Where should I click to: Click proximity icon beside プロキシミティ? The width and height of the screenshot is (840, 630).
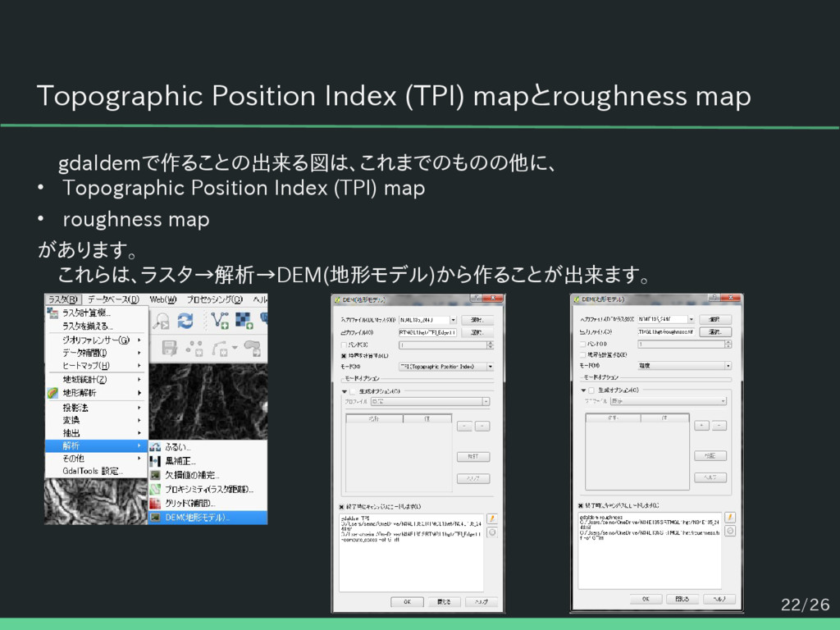[155, 489]
